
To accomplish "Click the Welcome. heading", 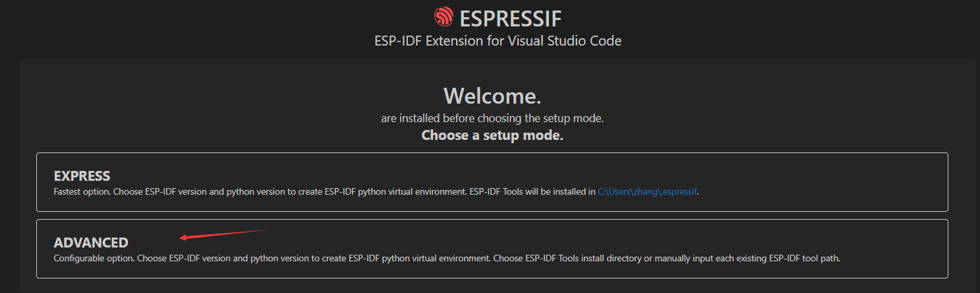I will point(492,96).
